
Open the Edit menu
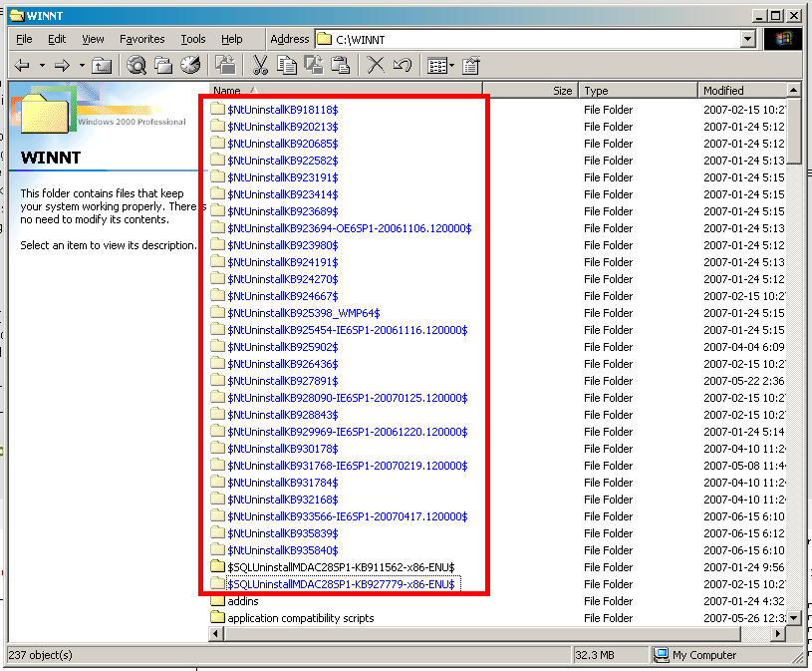point(57,39)
